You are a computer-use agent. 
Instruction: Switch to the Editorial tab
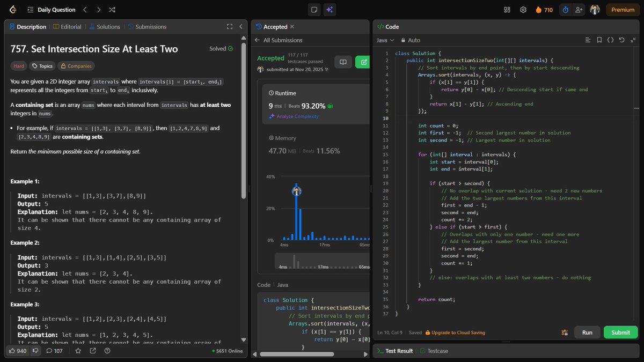pos(67,26)
